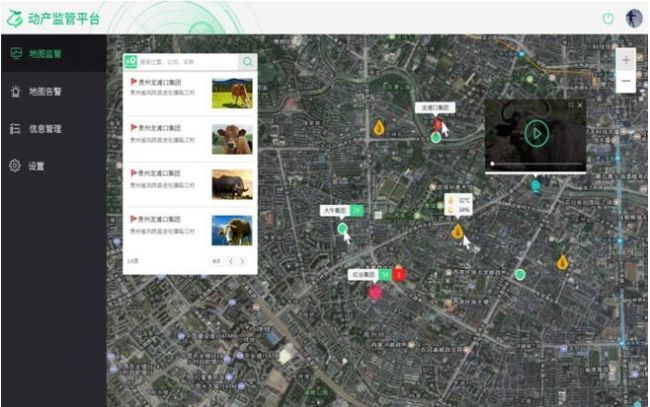
Task: Open 地图告警 in the sidebar
Action: (52, 91)
